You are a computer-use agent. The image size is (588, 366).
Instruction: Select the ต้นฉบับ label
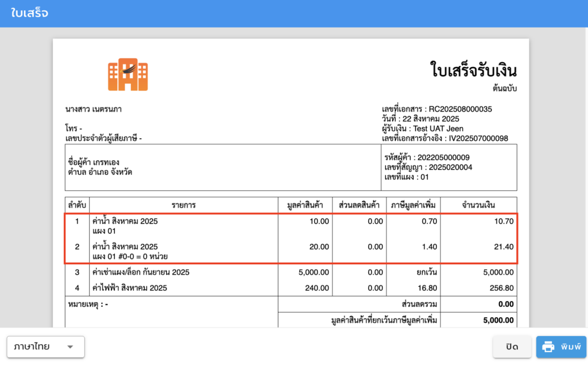click(505, 88)
